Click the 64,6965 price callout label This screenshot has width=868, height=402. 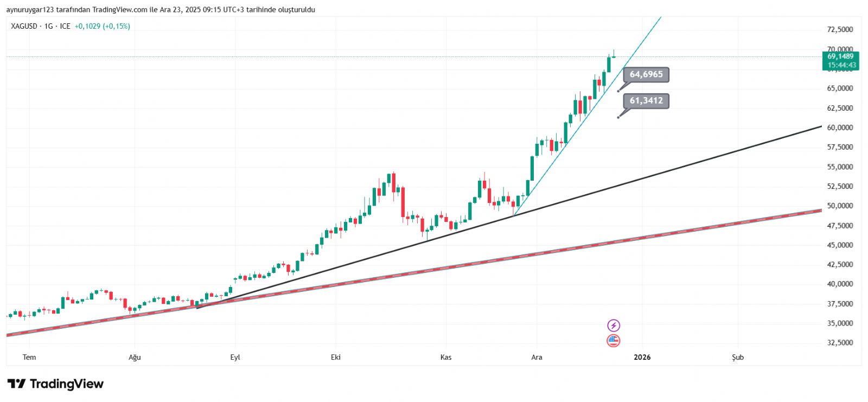(646, 74)
